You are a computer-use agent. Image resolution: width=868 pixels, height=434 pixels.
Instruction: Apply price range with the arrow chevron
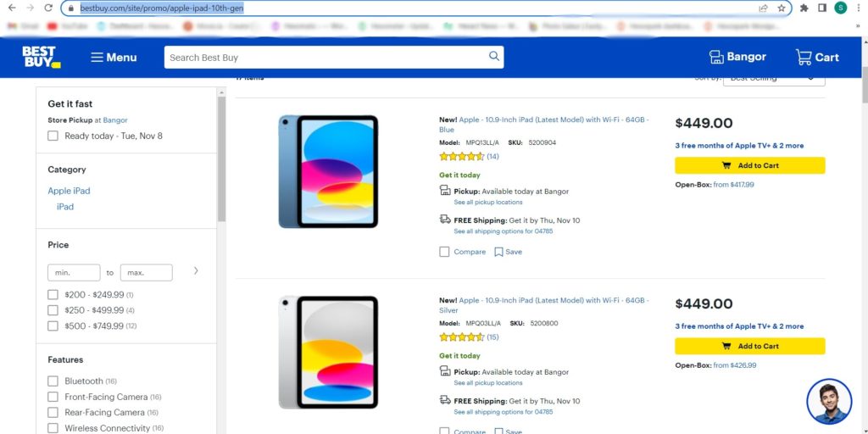(x=196, y=270)
